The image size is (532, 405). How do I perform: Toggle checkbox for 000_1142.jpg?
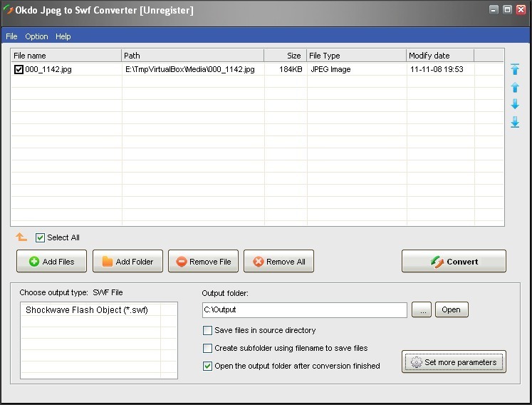pyautogui.click(x=19, y=69)
